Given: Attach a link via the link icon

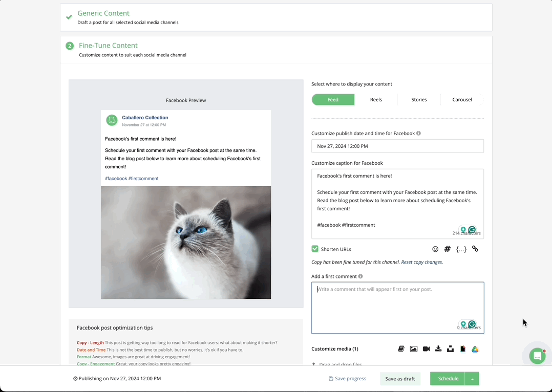Looking at the screenshot, I should (475, 249).
